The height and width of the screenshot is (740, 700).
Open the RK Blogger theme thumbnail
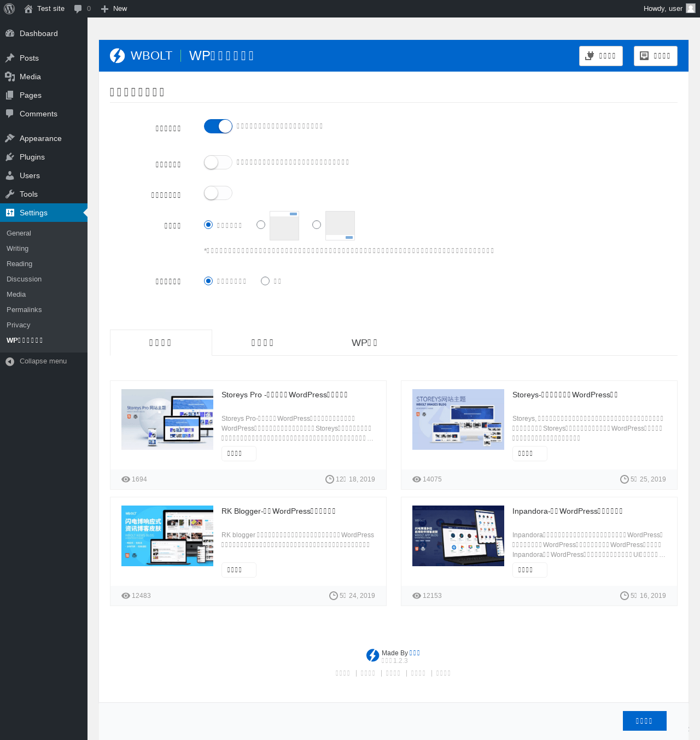point(167,536)
